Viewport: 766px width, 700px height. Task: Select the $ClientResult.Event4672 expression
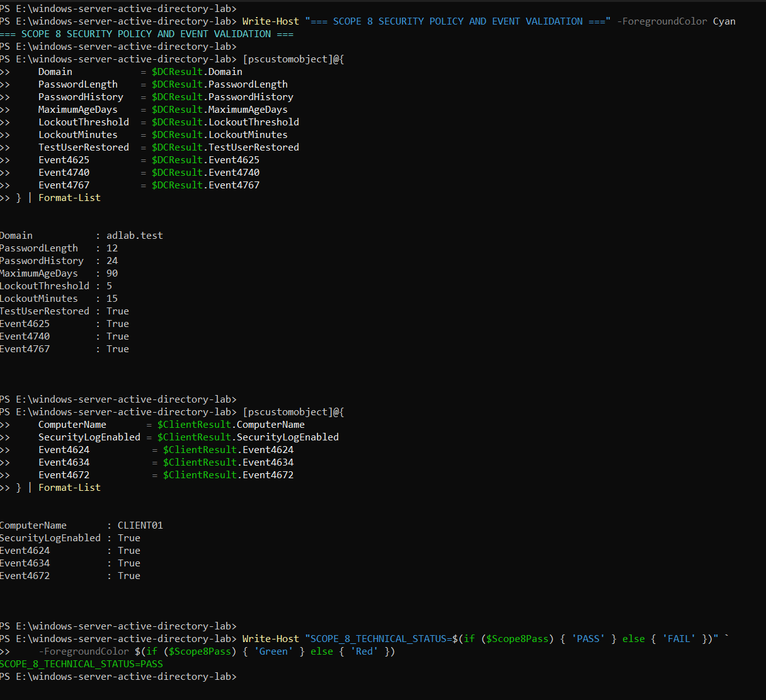coord(228,475)
